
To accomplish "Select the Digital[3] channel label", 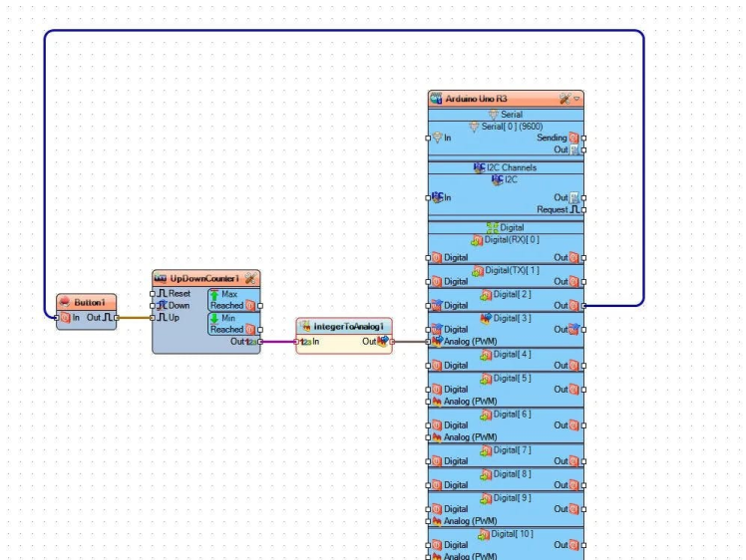I will 512,318.
